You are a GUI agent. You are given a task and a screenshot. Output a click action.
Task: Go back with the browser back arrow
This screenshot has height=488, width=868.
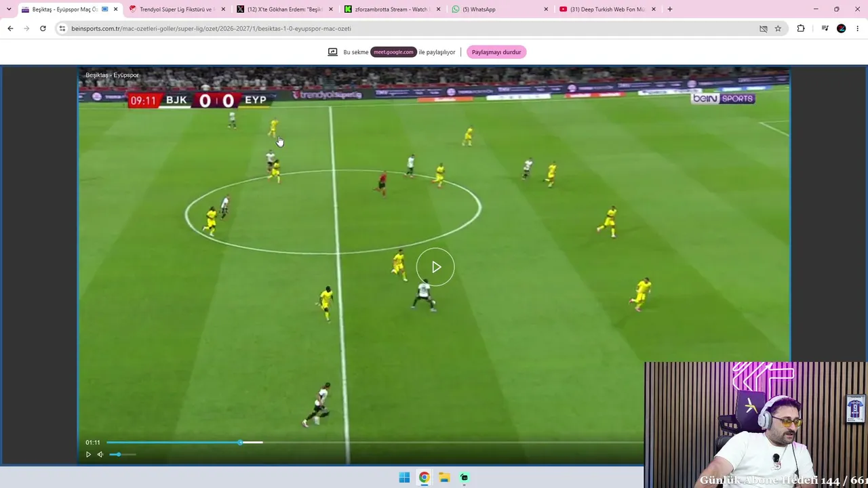[10, 28]
